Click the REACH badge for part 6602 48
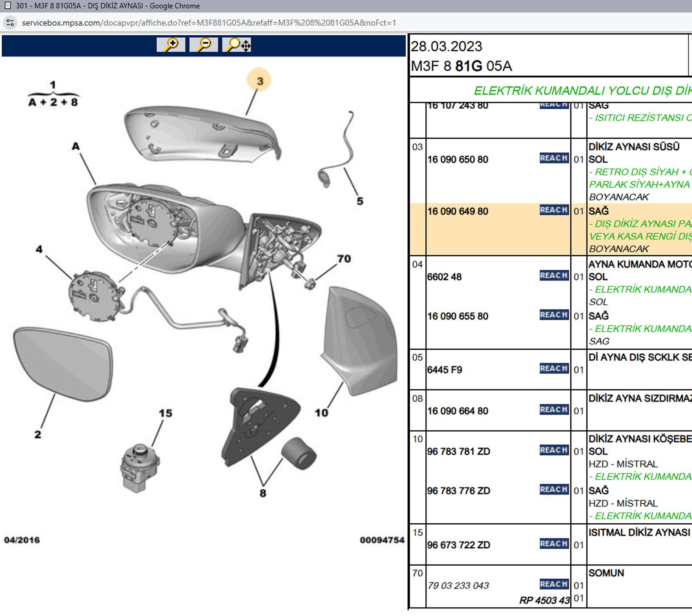 tap(554, 276)
